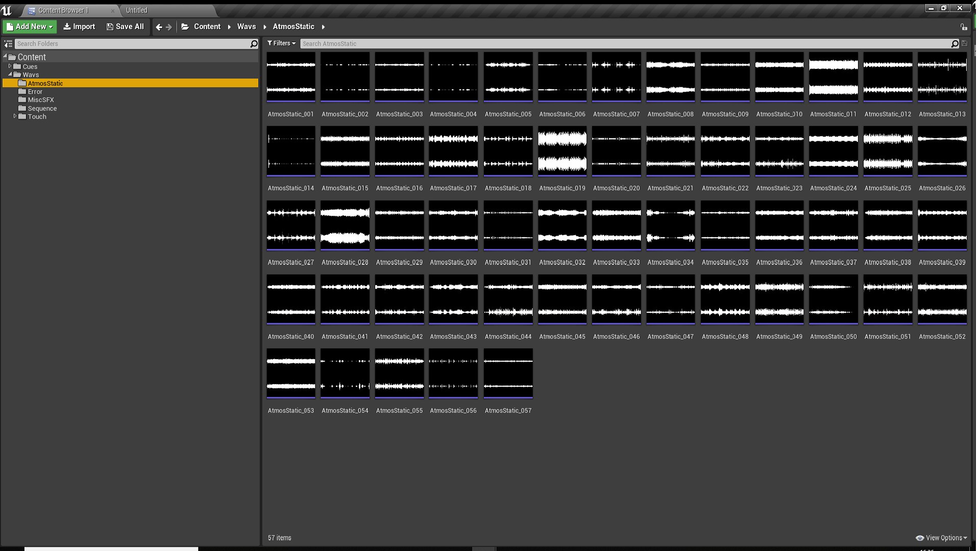Select the AtmosStatic_019 waveform thumbnail
980x551 pixels.
pyautogui.click(x=562, y=152)
